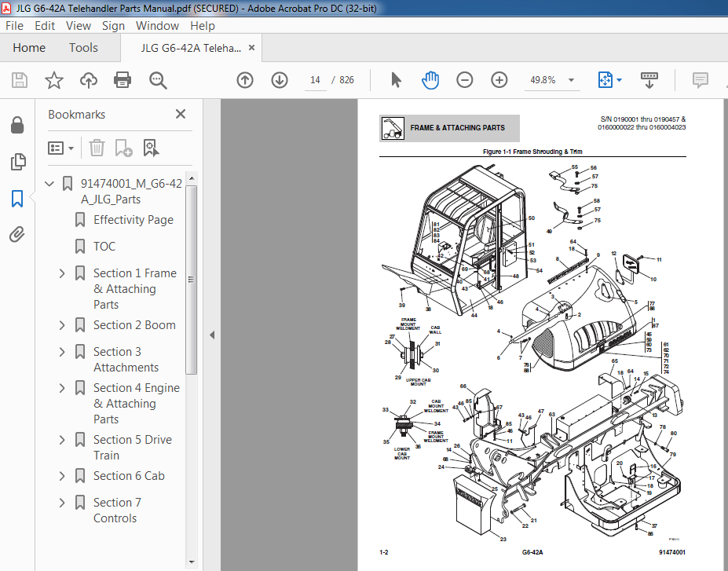Add document to starred favorites
Viewport: 728px width, 571px height.
[x=54, y=80]
